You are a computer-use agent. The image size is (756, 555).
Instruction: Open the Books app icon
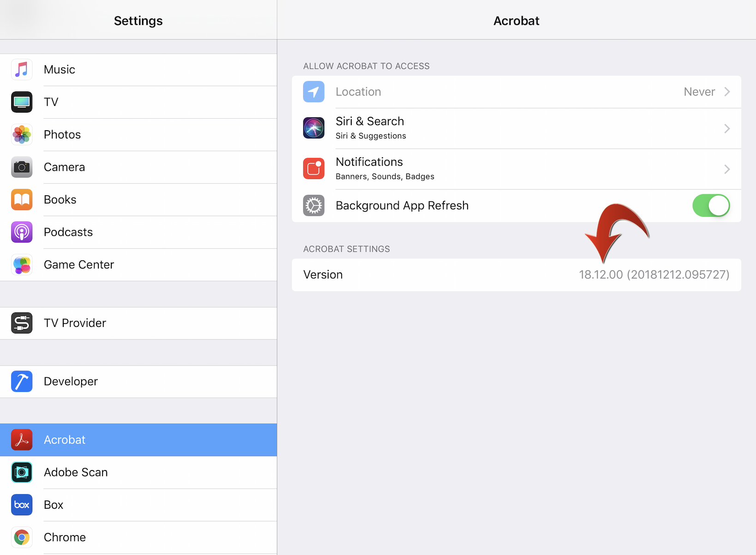click(22, 199)
